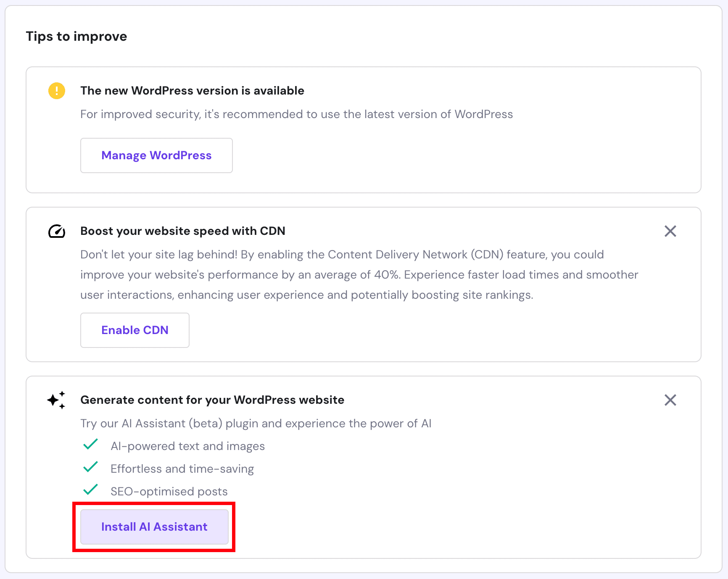Click the checkmark beside AI-powered text and images

point(90,445)
